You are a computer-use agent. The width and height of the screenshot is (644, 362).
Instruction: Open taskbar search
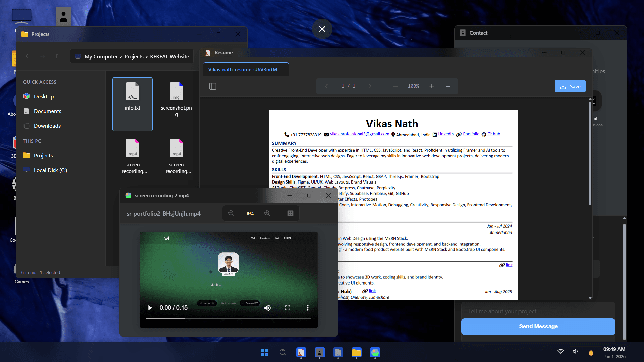pos(283,352)
